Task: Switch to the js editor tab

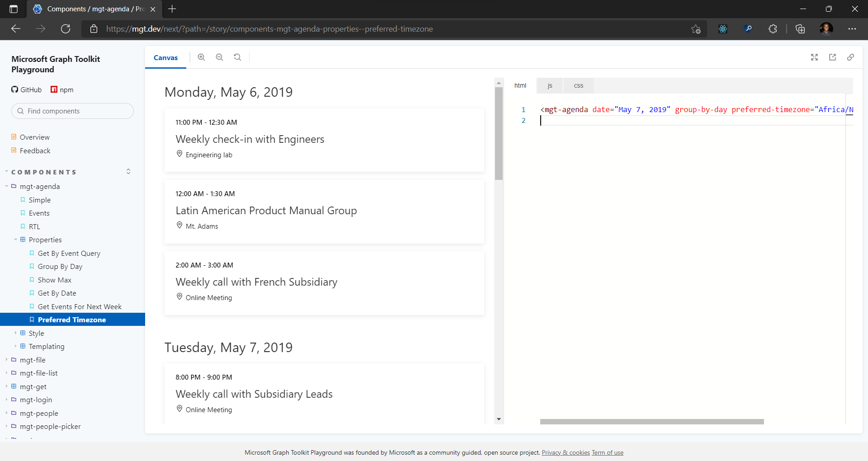Action: pyautogui.click(x=550, y=85)
